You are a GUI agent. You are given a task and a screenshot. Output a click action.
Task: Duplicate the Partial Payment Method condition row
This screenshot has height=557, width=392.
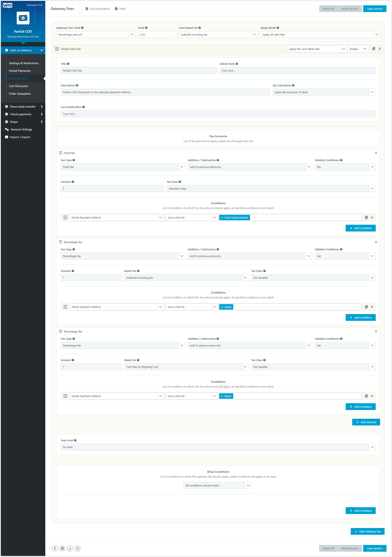pos(366,217)
